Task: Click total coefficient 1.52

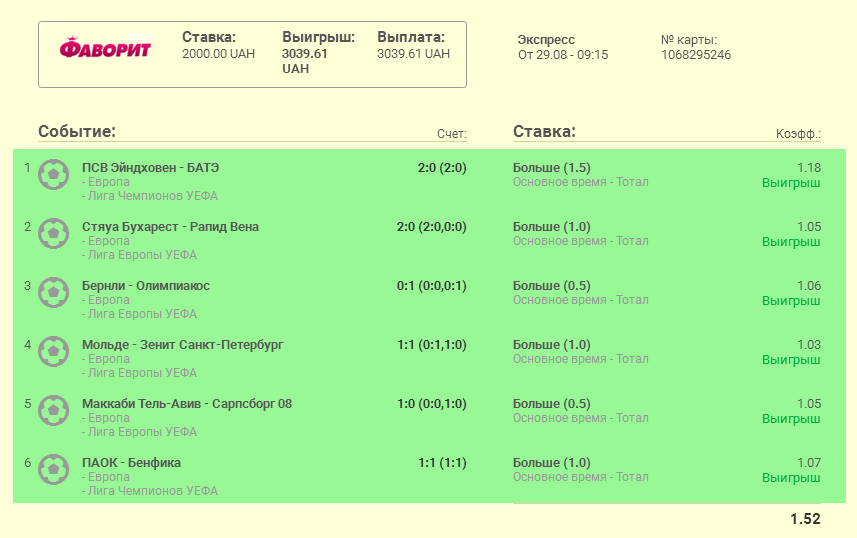Action: click(805, 519)
